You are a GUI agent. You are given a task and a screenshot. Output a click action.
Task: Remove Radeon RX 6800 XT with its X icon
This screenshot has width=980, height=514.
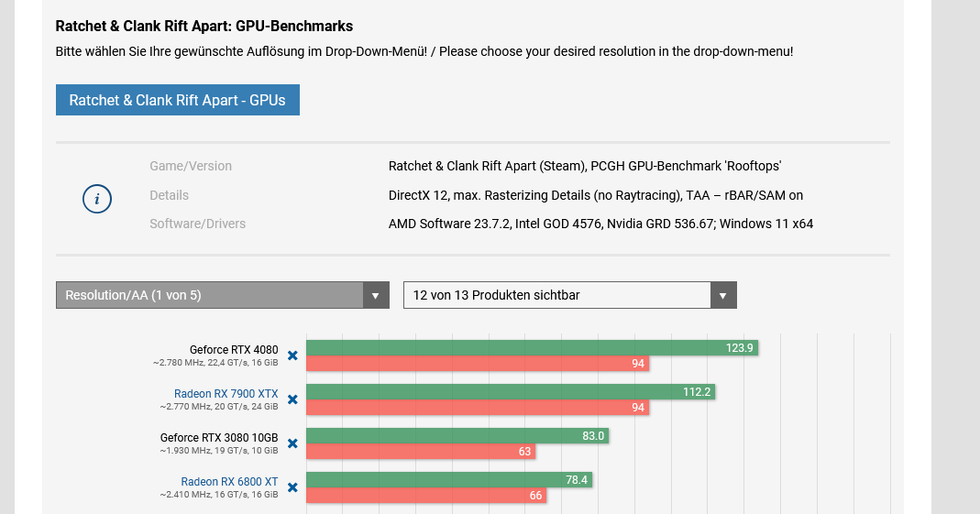click(292, 487)
